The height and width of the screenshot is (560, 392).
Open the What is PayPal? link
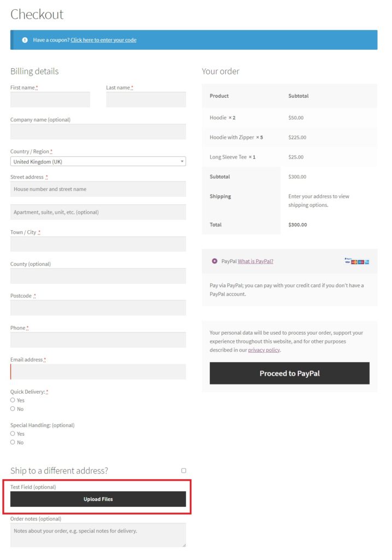point(255,261)
